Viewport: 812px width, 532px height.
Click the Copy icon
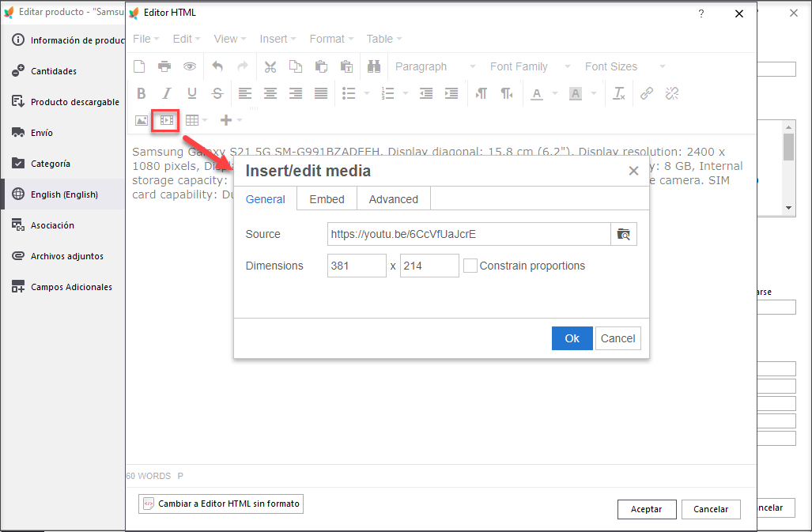[x=296, y=66]
